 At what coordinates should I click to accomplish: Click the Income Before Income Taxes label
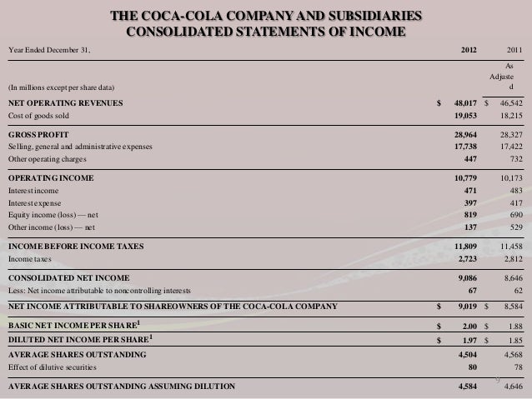click(x=76, y=246)
